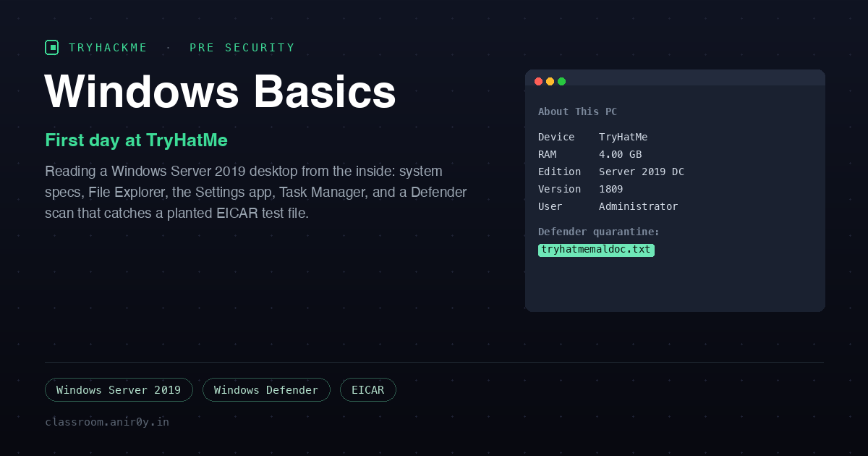Click the RAM value 4.00 GB

click(621, 154)
